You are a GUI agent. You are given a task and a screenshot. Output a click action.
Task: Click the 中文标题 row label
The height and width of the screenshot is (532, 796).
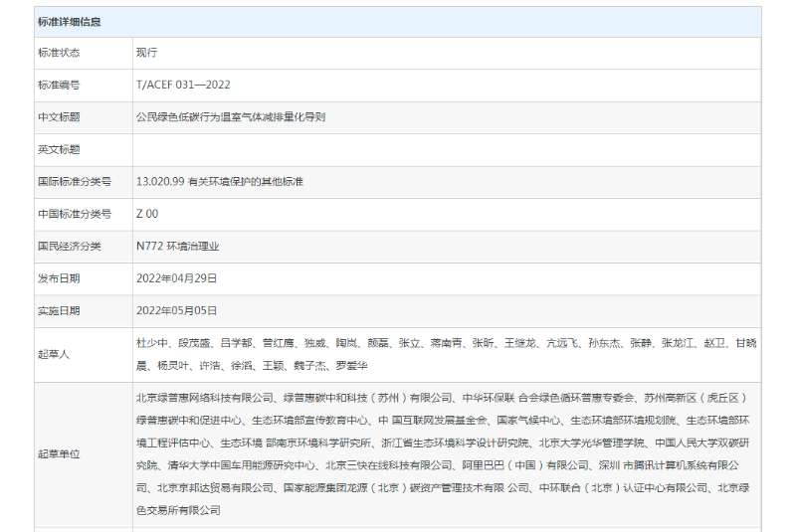tap(58, 117)
